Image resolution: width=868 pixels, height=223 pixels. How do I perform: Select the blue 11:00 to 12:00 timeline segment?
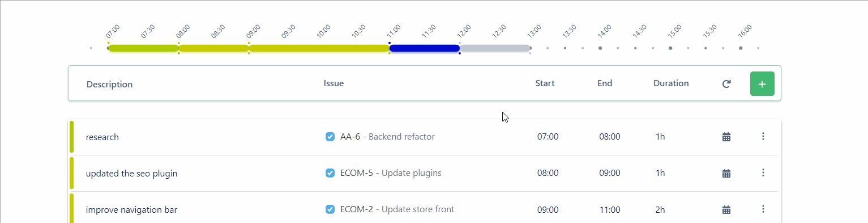425,48
